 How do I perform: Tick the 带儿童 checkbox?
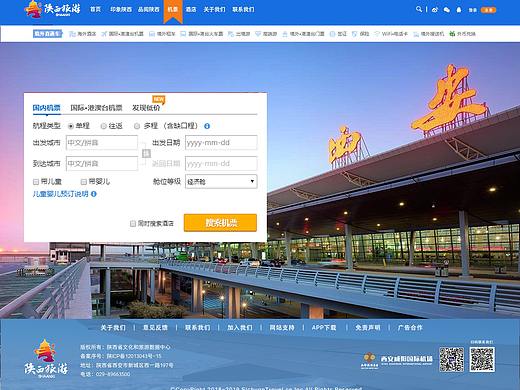[36, 182]
